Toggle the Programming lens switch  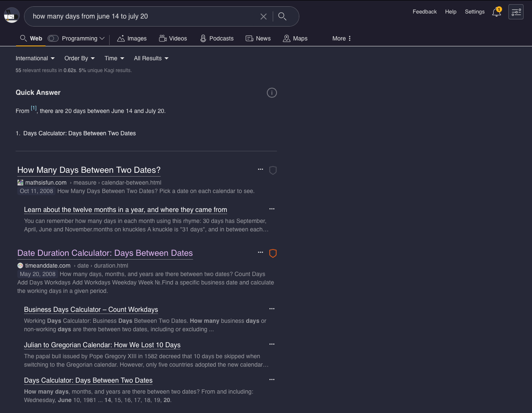(x=53, y=38)
